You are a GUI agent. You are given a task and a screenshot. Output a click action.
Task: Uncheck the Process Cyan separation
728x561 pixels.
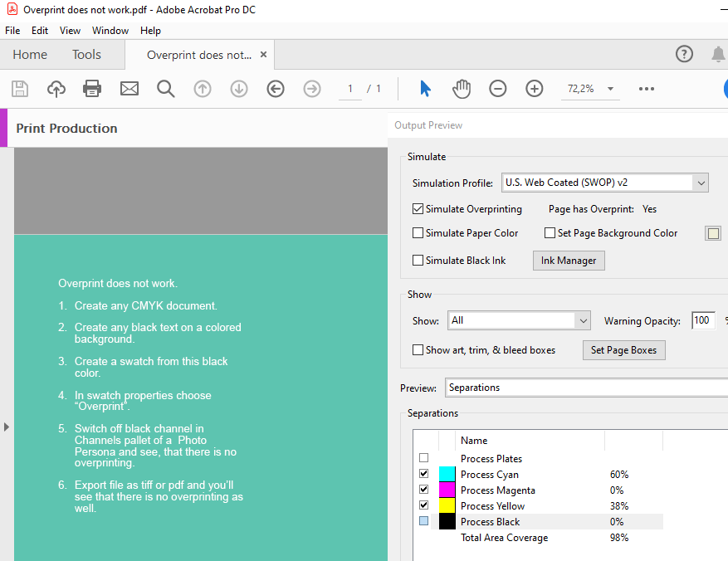tap(423, 473)
